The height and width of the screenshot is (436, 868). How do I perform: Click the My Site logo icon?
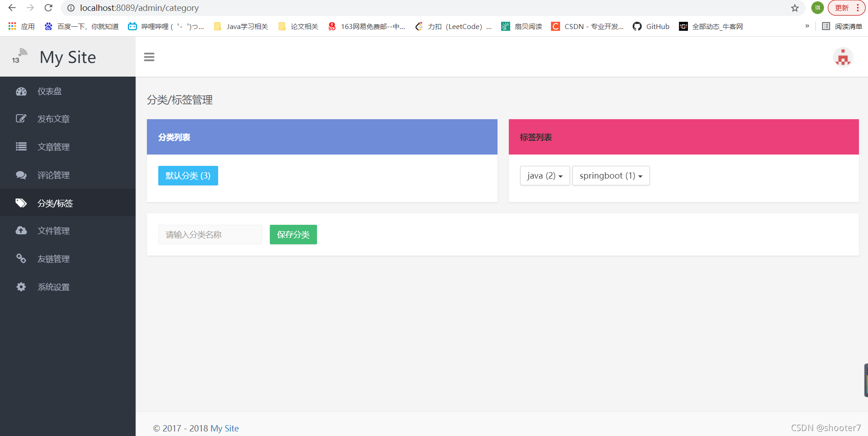pos(20,57)
